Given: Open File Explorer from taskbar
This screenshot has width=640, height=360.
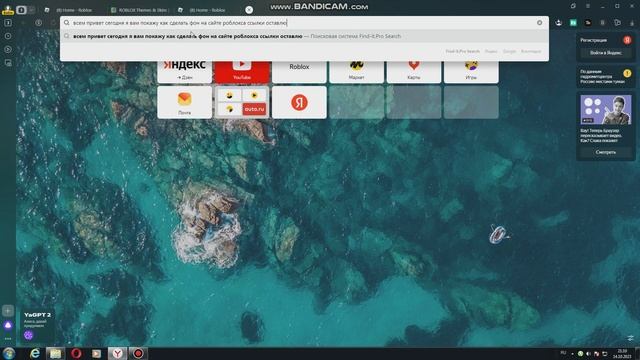Looking at the screenshot, I should [x=56, y=353].
